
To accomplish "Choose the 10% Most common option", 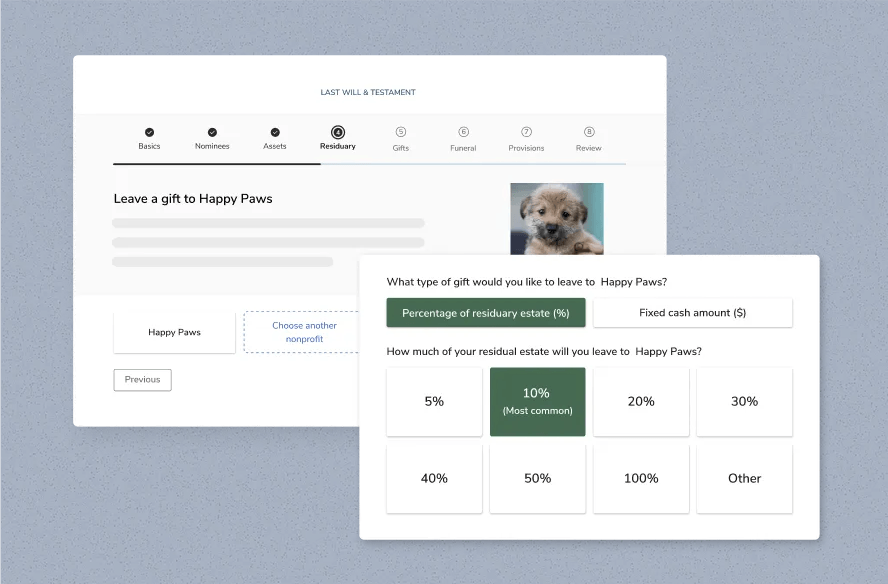I will pyautogui.click(x=537, y=401).
